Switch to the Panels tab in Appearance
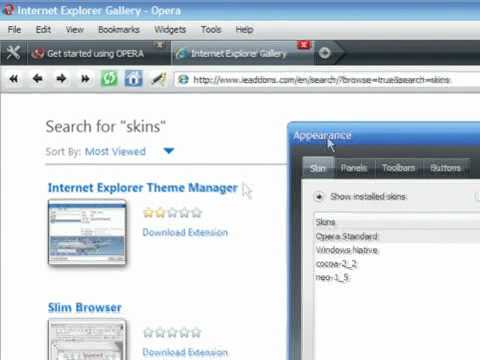This screenshot has width=480, height=360. (354, 168)
